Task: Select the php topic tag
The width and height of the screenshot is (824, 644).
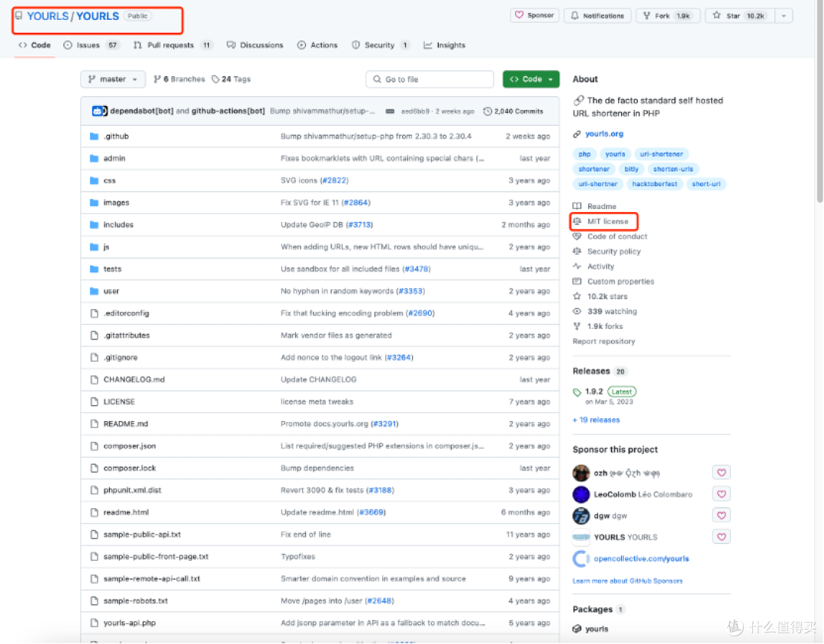Action: click(x=584, y=154)
